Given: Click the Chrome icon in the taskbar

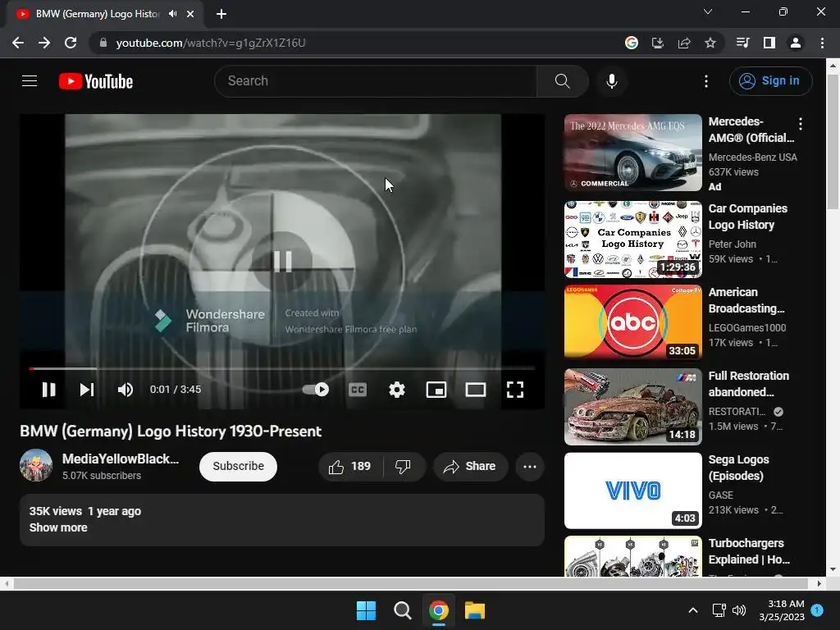Looking at the screenshot, I should 439,610.
